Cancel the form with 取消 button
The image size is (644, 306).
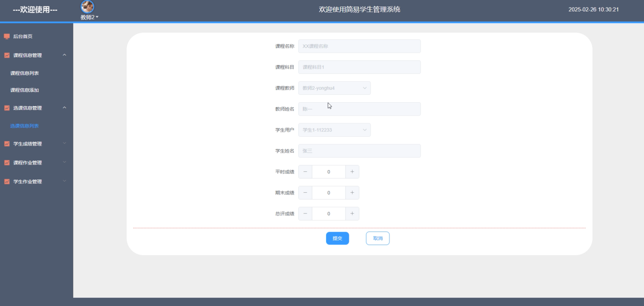pyautogui.click(x=378, y=238)
